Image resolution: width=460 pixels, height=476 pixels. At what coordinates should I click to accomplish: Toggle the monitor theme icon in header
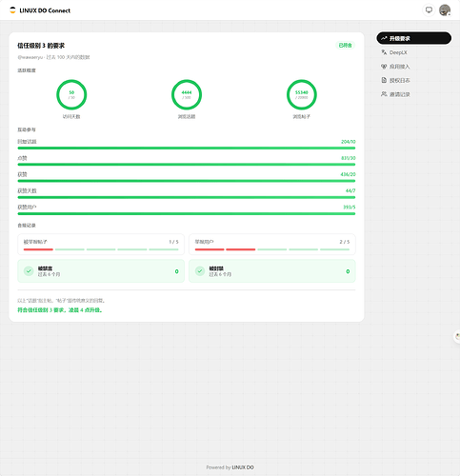click(x=429, y=10)
